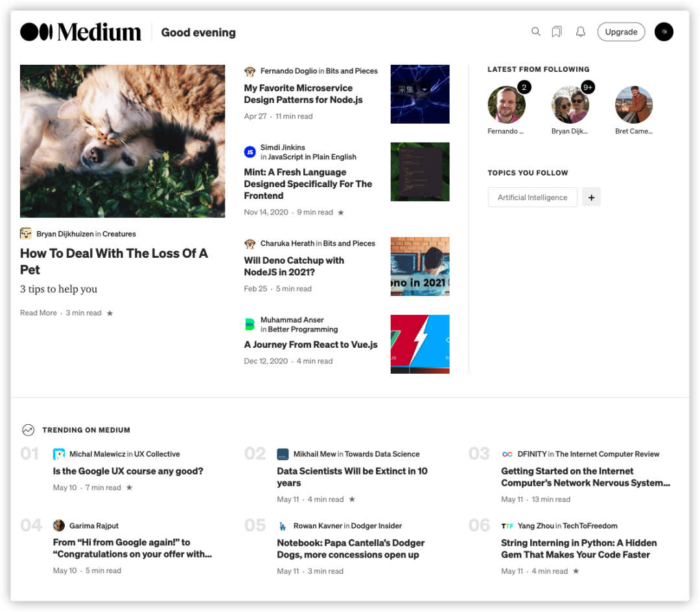Screen dimensions: 700x612
Task: Open 'A Journey From React to Vue.js'
Action: point(310,345)
